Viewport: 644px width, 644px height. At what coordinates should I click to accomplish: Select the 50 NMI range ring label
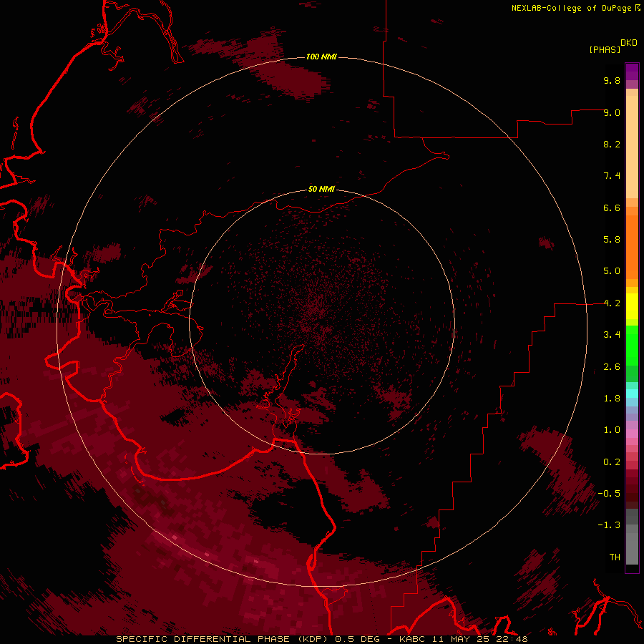pyautogui.click(x=321, y=189)
